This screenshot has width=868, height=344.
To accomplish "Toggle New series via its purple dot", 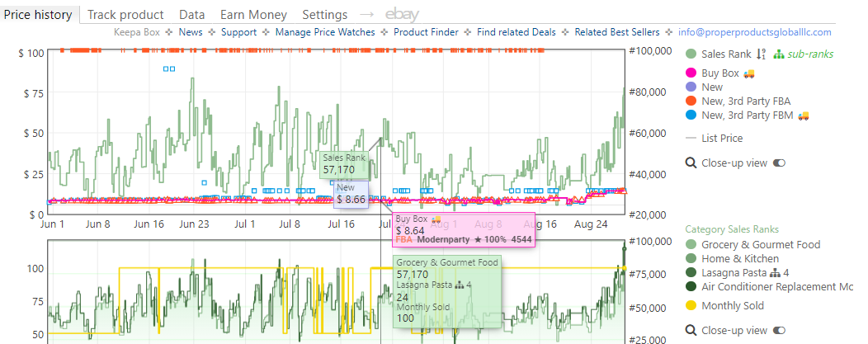I will click(x=691, y=87).
